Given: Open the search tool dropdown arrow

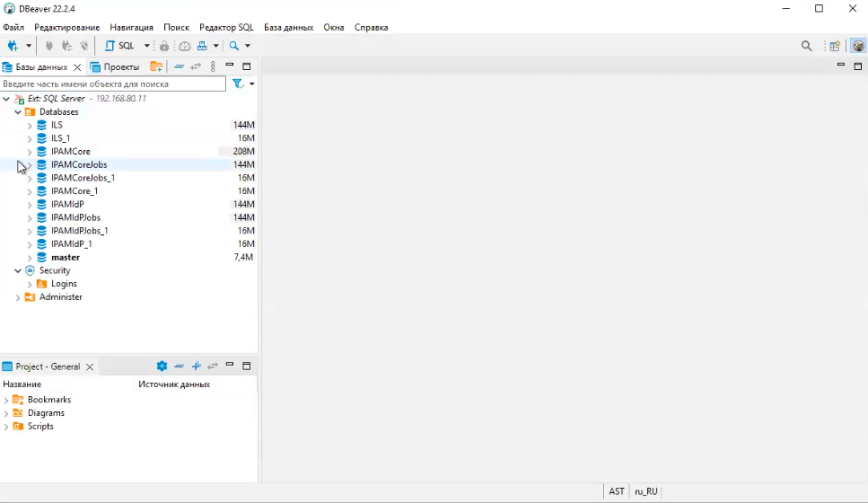Looking at the screenshot, I should point(248,46).
